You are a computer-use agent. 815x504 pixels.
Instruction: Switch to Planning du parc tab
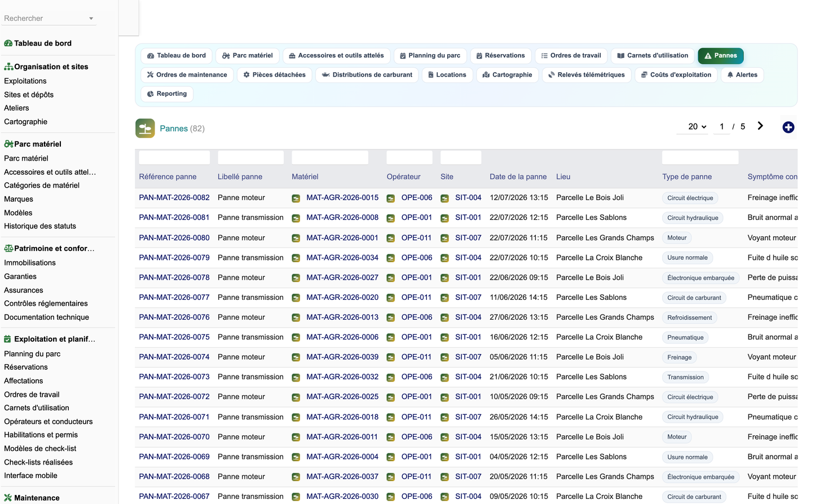pyautogui.click(x=430, y=56)
